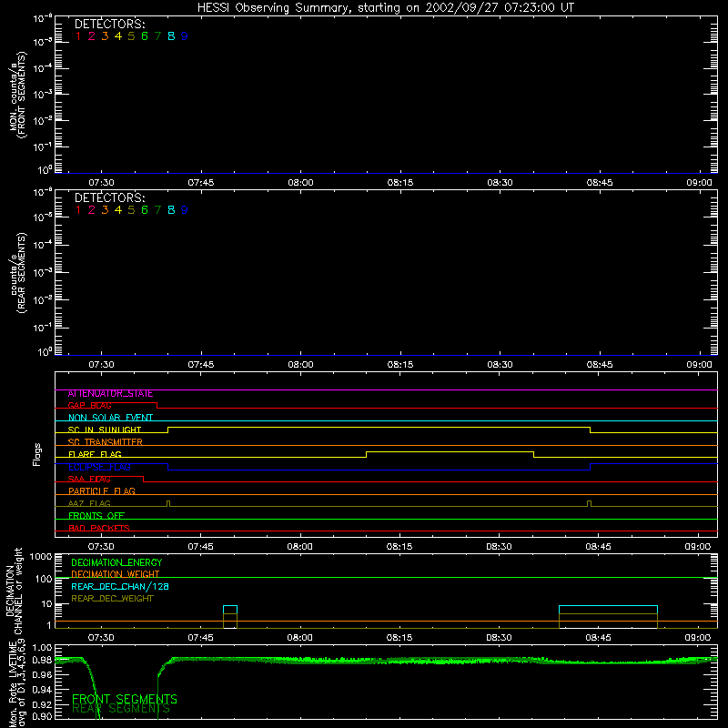Click the 0.94 y-axis value on livetime panel

[42, 690]
